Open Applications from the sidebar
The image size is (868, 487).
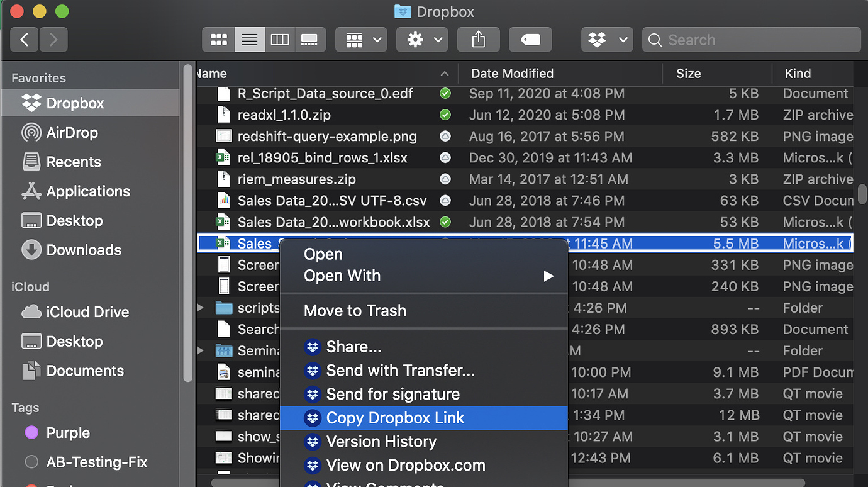90,191
